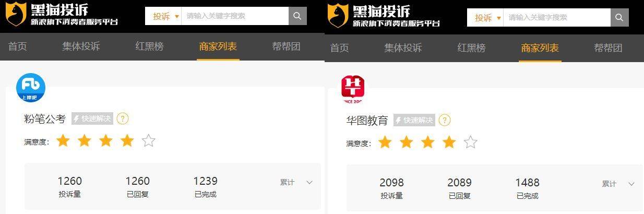
Task: Click the question mark icon beside 粉笔公考
Action: tap(122, 118)
